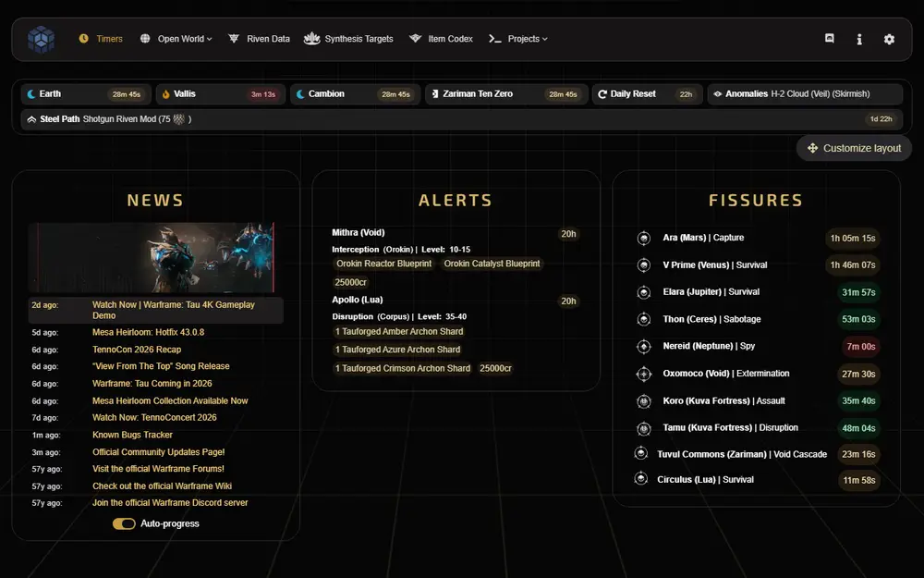The height and width of the screenshot is (578, 924).
Task: Click the Orokin Catalyst Blueprint reward tag
Action: [492, 264]
